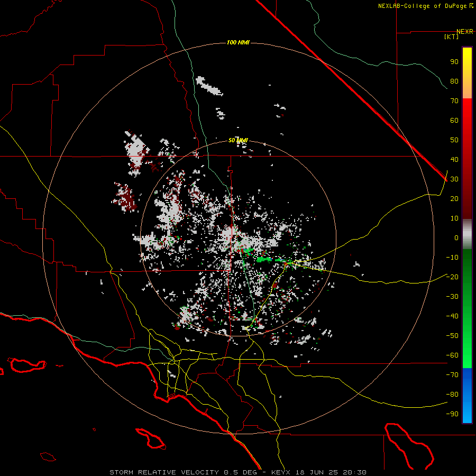Screen dimensions: 476x476
Task: Click the 80 value on velocity scale
Action: (x=454, y=81)
